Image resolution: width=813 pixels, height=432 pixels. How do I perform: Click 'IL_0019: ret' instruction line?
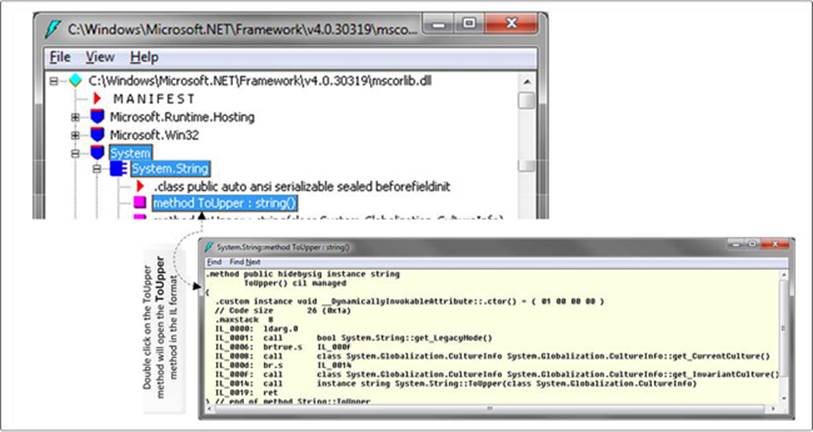click(x=246, y=393)
